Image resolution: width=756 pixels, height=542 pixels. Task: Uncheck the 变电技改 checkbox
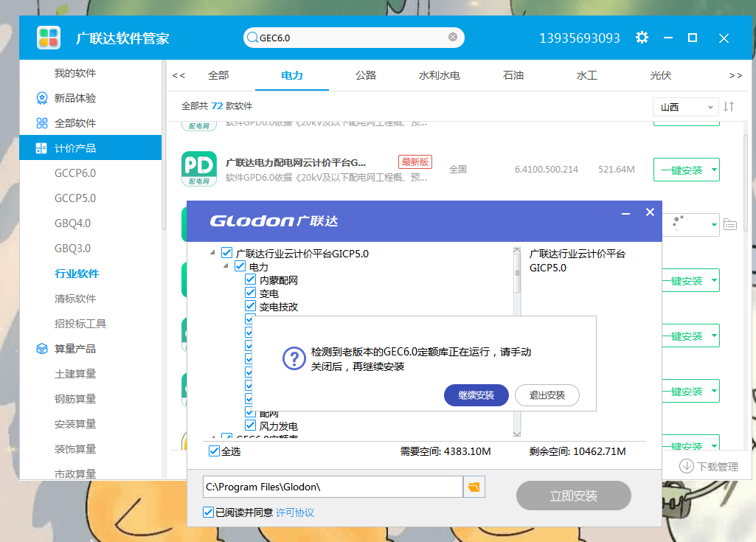[x=250, y=306]
